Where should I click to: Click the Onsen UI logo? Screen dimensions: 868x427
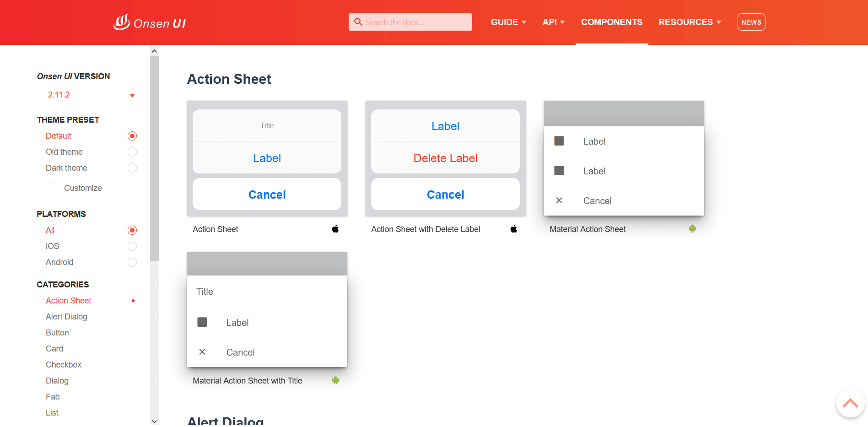[149, 22]
